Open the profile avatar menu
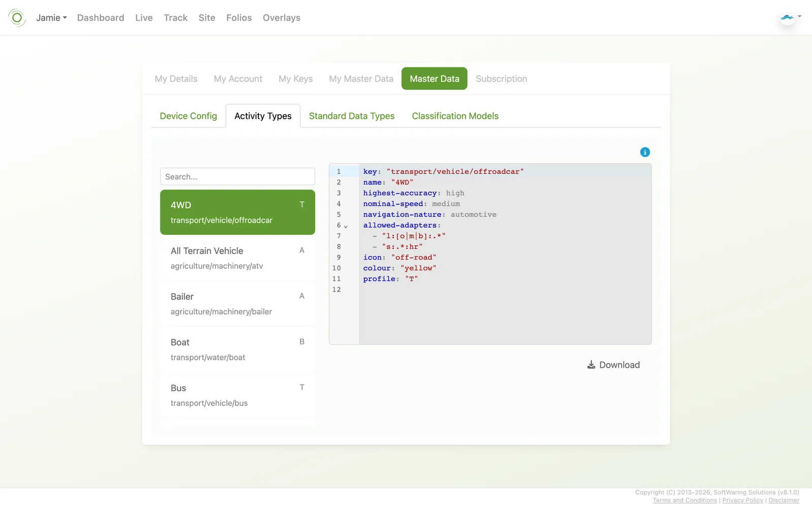812x508 pixels. coord(787,18)
